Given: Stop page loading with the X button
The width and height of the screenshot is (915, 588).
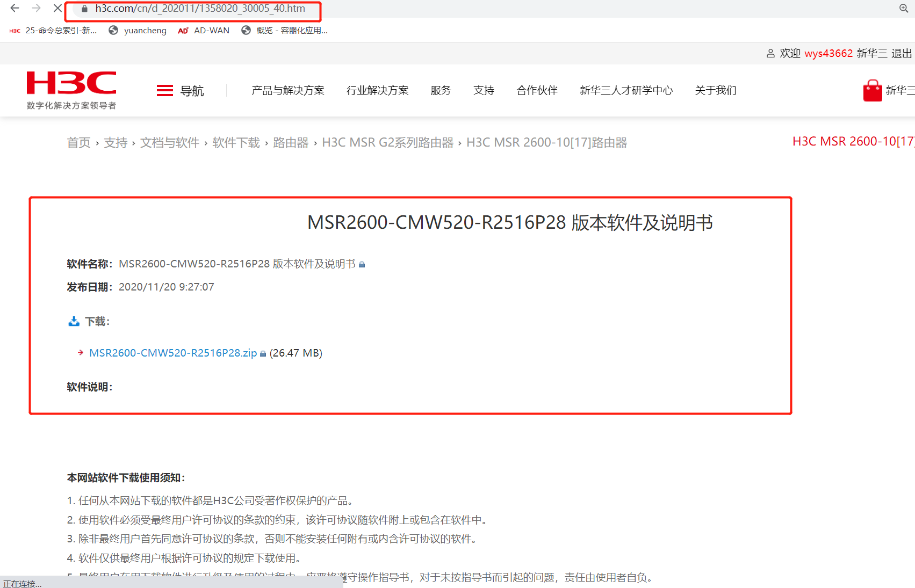Looking at the screenshot, I should tap(57, 8).
